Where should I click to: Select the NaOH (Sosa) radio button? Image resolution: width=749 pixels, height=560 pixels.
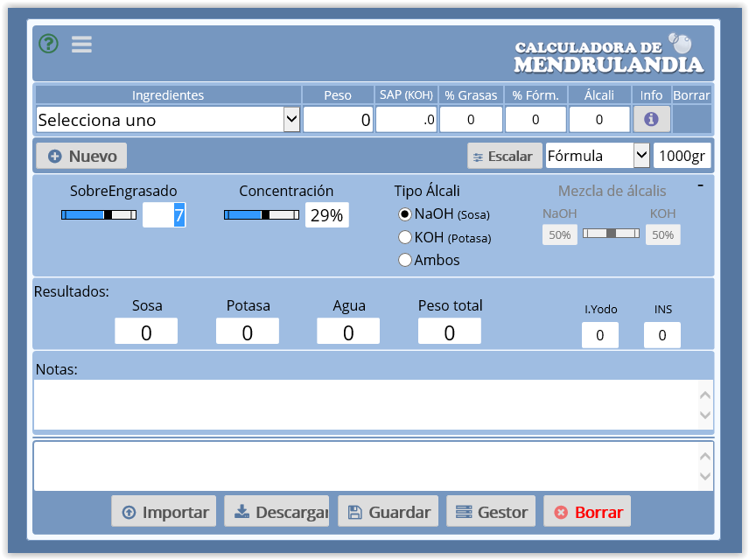[x=404, y=214]
